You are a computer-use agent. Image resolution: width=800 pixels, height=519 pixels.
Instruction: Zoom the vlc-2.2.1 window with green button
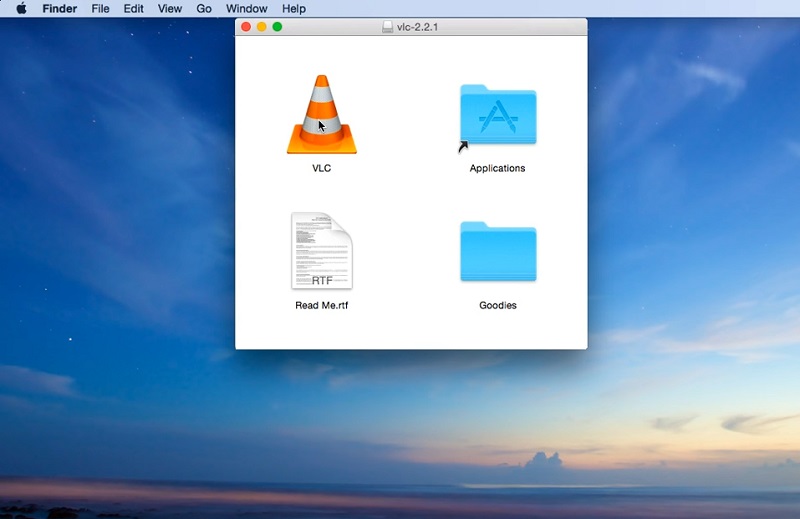point(278,27)
